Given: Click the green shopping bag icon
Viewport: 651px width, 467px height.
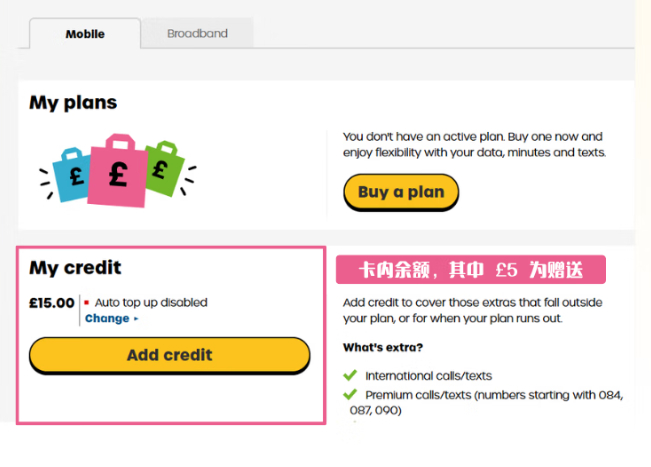Looking at the screenshot, I should tap(160, 166).
